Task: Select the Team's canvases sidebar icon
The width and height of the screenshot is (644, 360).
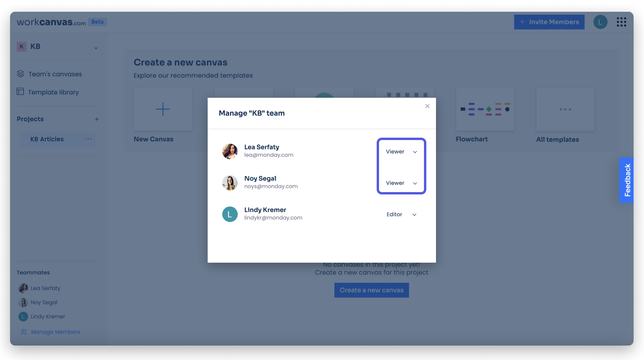Action: click(x=21, y=74)
